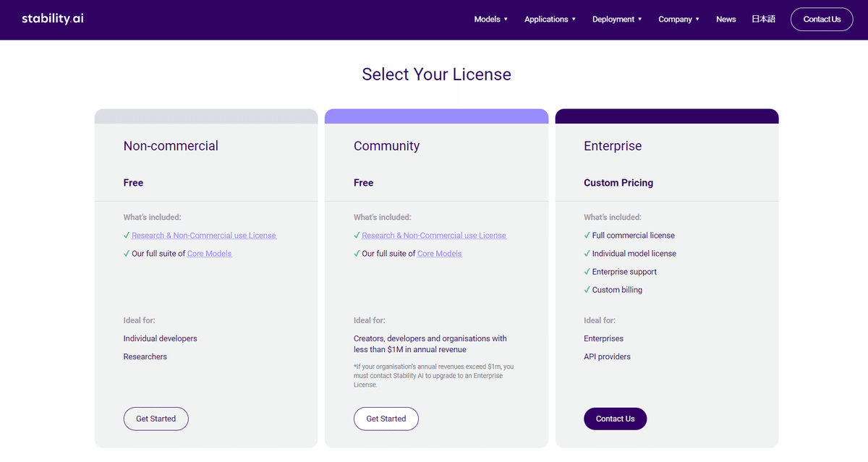Click API providers text

tap(608, 356)
